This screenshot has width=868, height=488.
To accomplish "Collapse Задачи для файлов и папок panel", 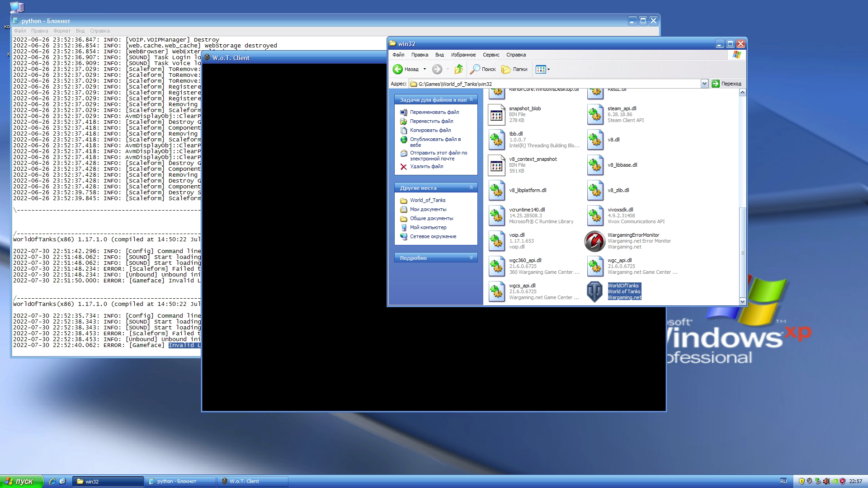I will (x=470, y=99).
